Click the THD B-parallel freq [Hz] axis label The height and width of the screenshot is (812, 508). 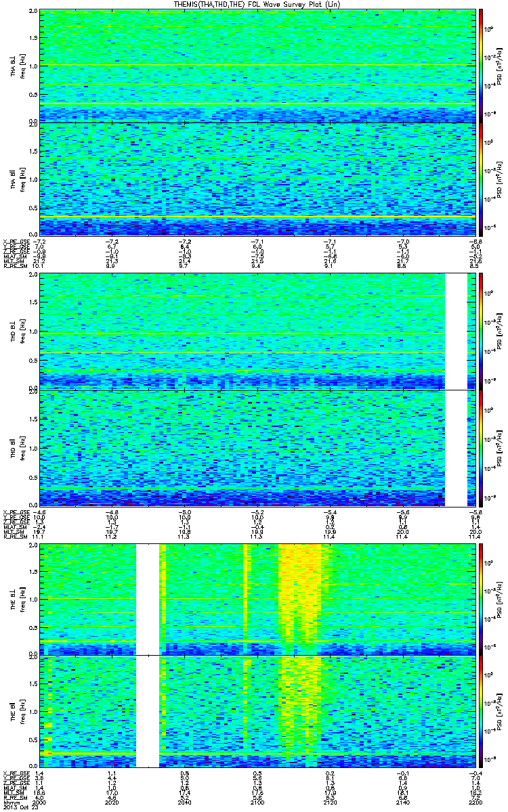click(22, 447)
